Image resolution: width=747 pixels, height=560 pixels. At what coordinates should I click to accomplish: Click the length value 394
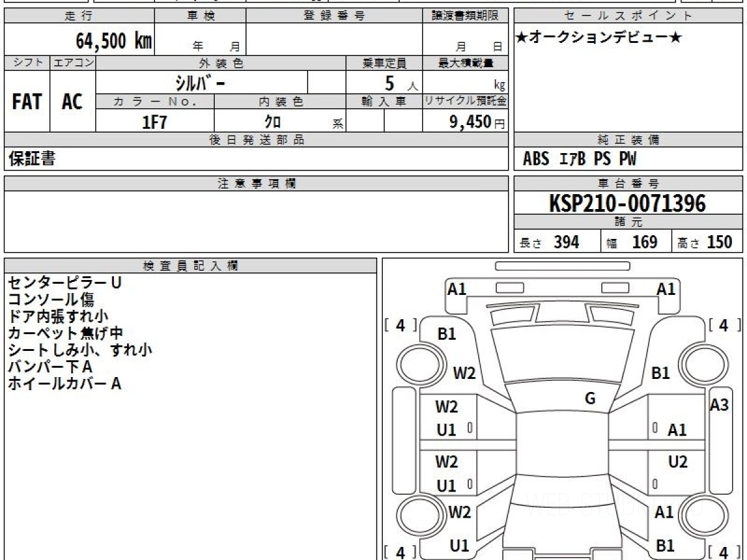[566, 243]
